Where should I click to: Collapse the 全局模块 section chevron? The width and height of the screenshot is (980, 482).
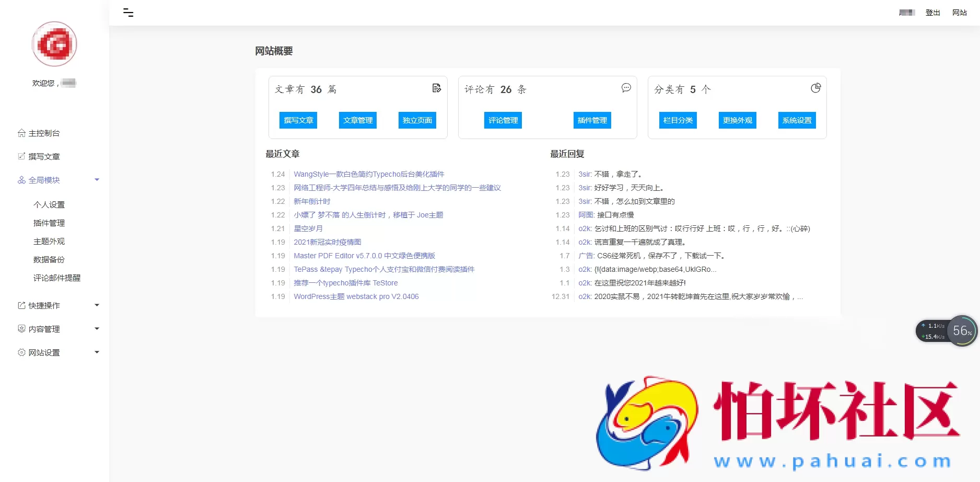(x=97, y=179)
